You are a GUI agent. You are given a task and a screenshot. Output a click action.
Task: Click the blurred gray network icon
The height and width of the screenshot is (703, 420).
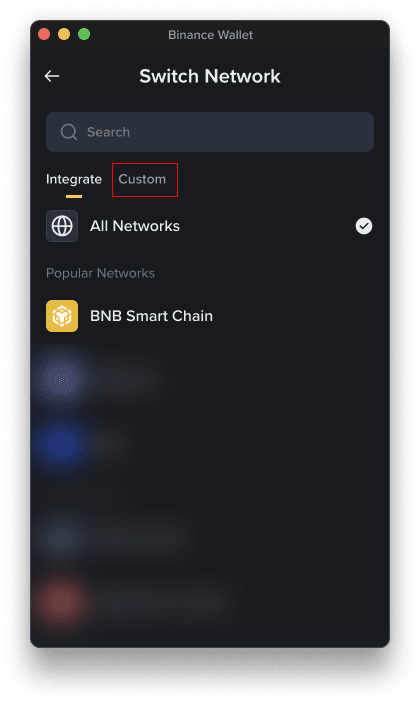[x=62, y=537]
